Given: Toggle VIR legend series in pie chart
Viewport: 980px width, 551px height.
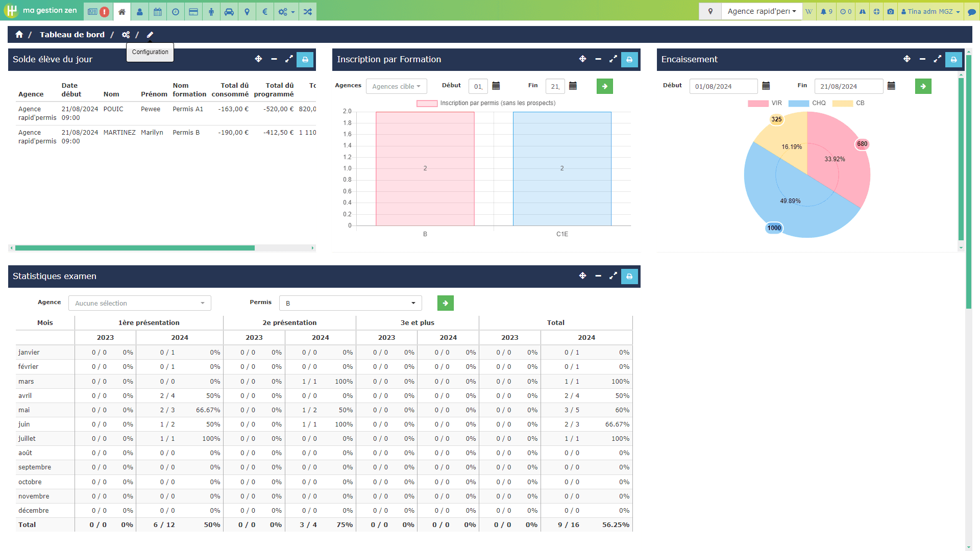Looking at the screenshot, I should pos(765,103).
